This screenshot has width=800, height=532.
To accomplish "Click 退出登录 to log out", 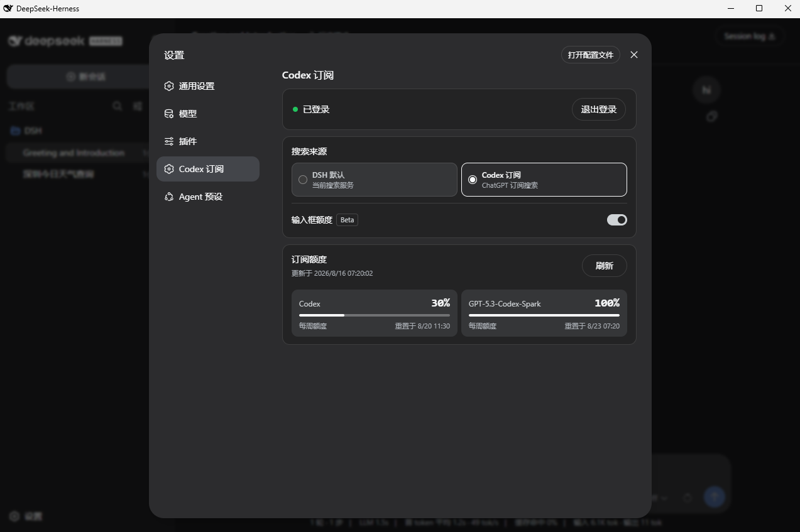I will tap(599, 109).
